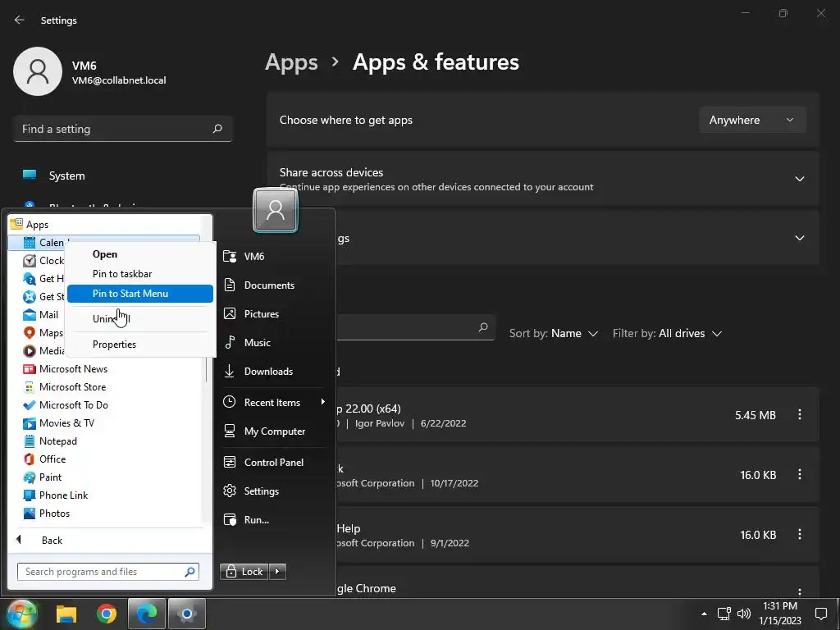Expand the Recent Items submenu arrow
The height and width of the screenshot is (630, 840).
tap(322, 402)
